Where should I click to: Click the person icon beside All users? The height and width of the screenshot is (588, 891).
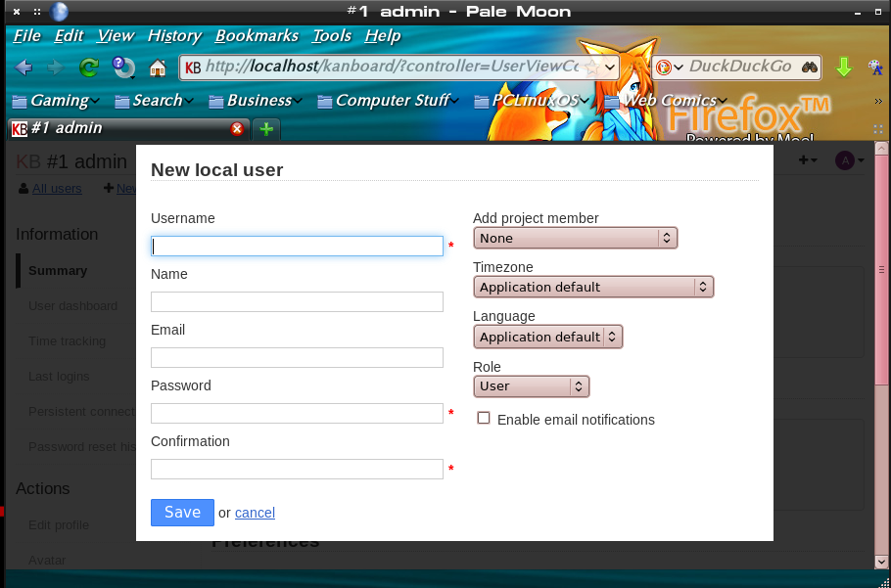[23, 189]
